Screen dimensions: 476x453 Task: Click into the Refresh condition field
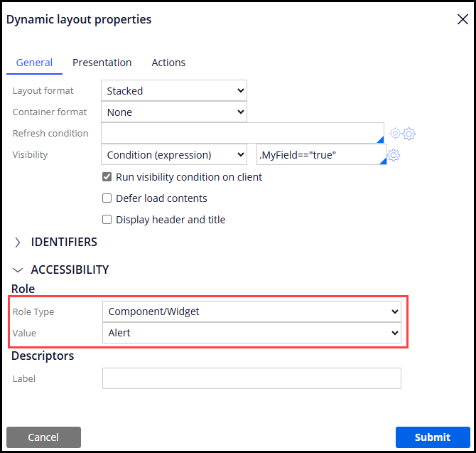[x=242, y=133]
